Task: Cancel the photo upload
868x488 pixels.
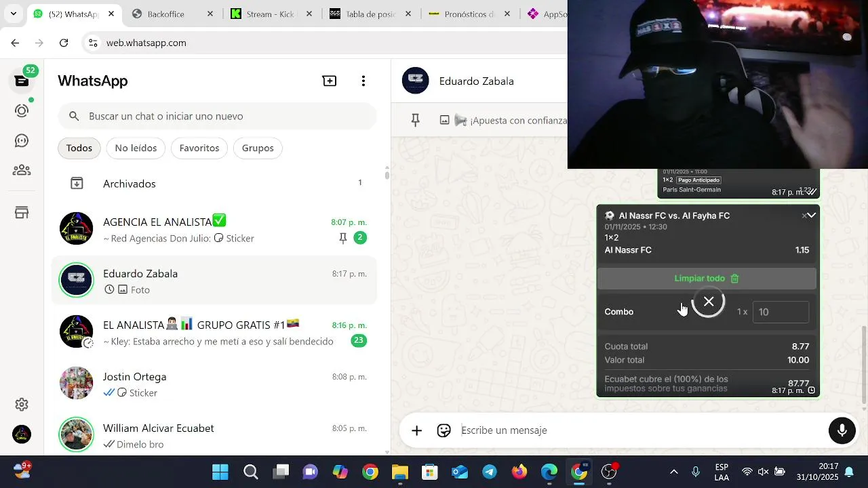Action: (x=709, y=302)
